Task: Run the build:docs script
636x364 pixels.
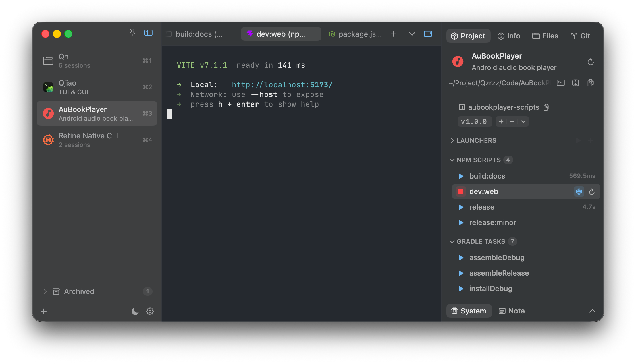Action: tap(461, 176)
